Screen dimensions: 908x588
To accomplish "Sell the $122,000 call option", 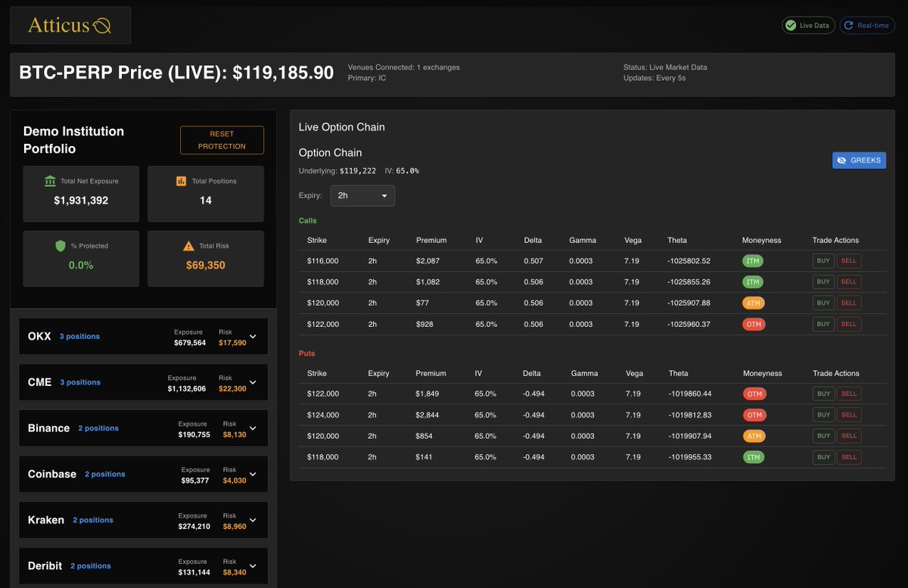I will tap(849, 324).
